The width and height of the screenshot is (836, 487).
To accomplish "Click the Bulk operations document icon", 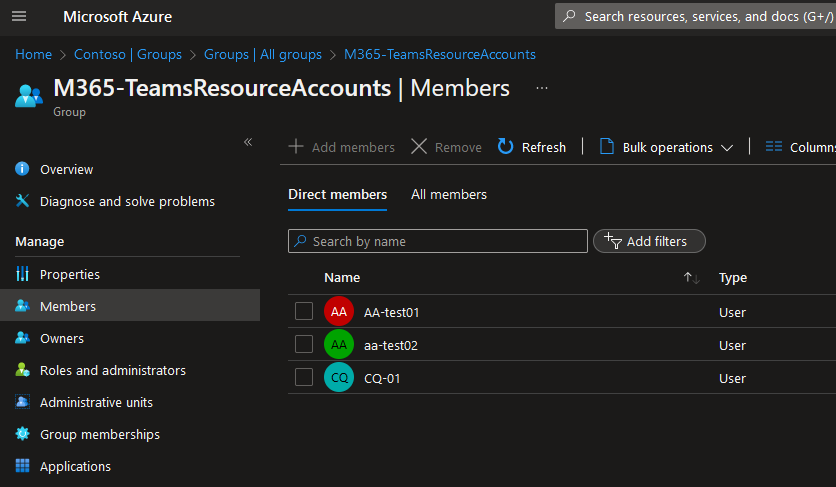I will pos(607,147).
